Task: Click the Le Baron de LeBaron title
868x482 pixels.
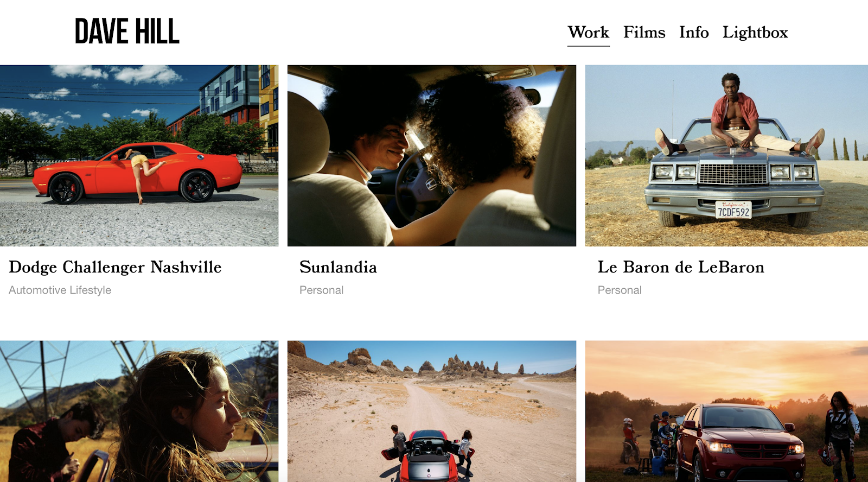Action: point(681,267)
